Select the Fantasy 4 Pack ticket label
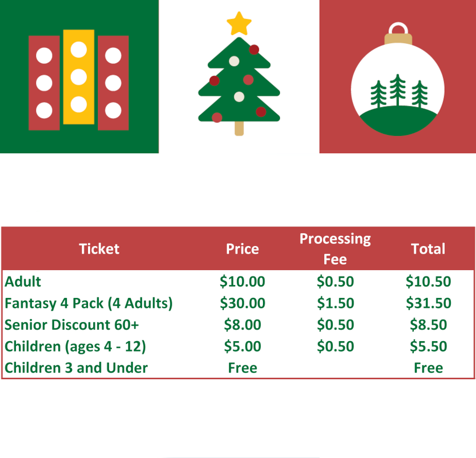The image size is (476, 458). point(89,303)
